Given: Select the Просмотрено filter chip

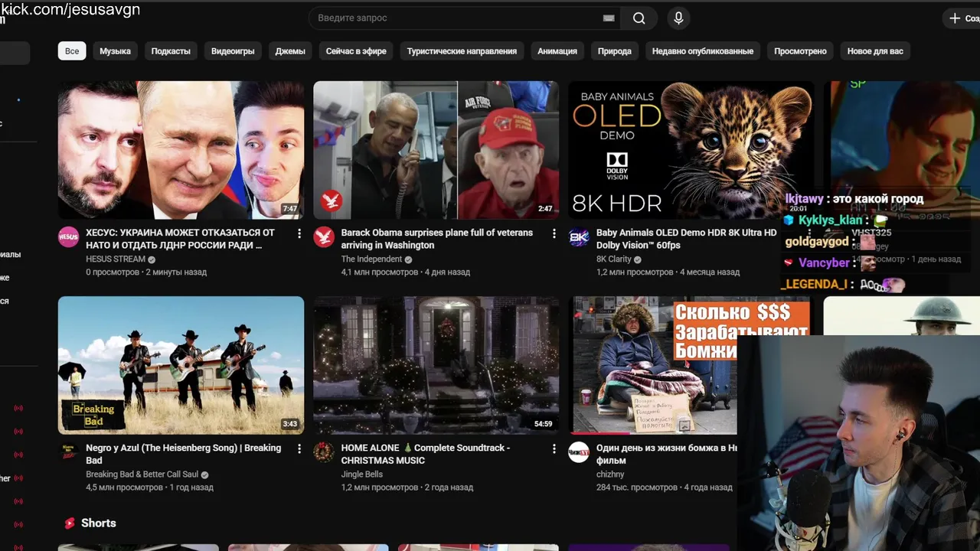Looking at the screenshot, I should (800, 51).
